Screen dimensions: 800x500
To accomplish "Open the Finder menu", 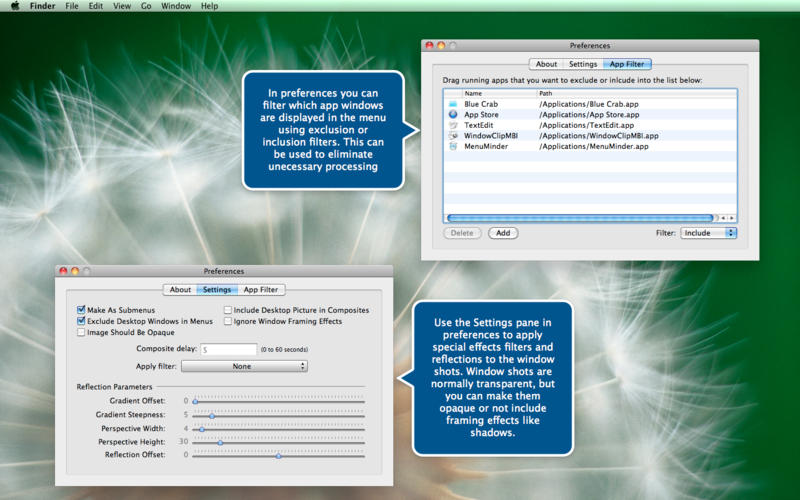I will coord(42,6).
